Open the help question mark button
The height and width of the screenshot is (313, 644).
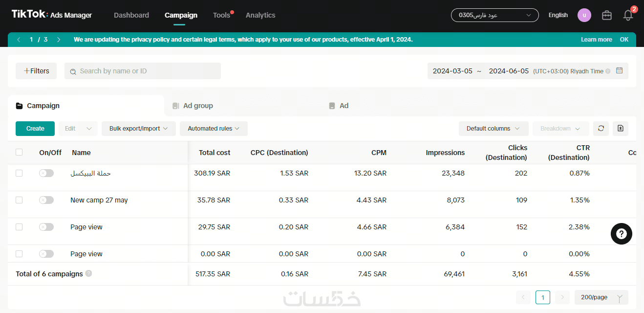pos(622,234)
